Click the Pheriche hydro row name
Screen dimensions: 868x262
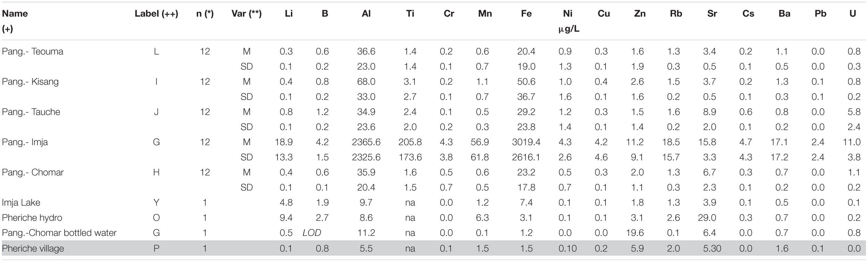[32, 218]
